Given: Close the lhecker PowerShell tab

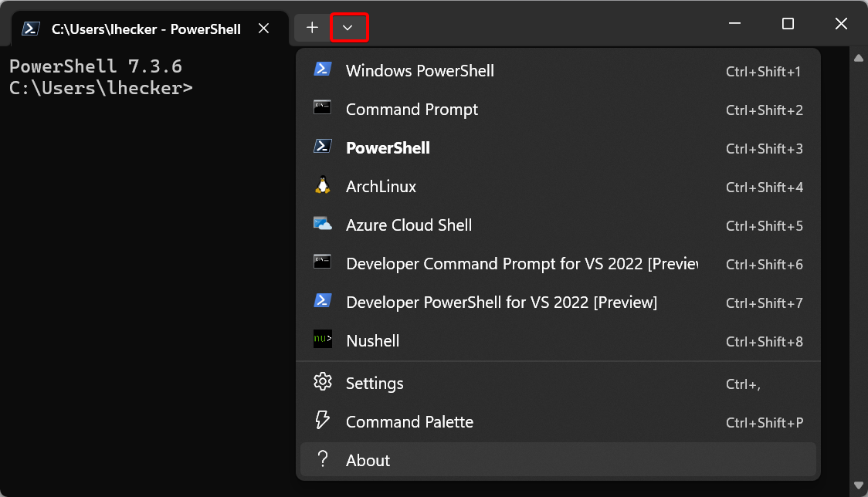Looking at the screenshot, I should [263, 27].
